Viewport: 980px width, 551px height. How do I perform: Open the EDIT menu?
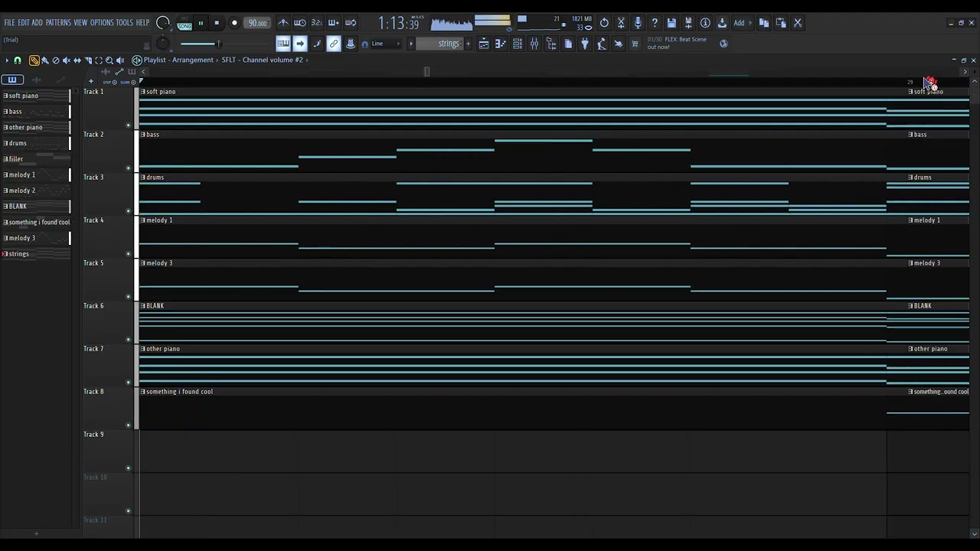click(x=24, y=23)
